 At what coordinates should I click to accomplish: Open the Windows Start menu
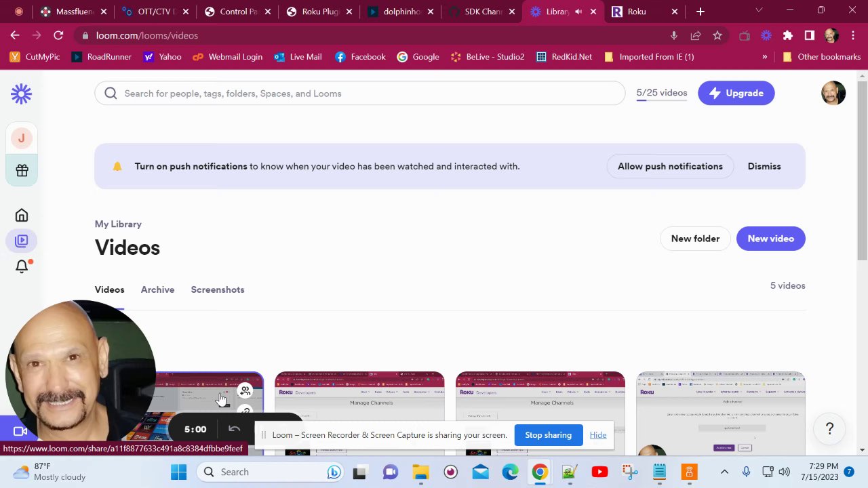pyautogui.click(x=179, y=472)
